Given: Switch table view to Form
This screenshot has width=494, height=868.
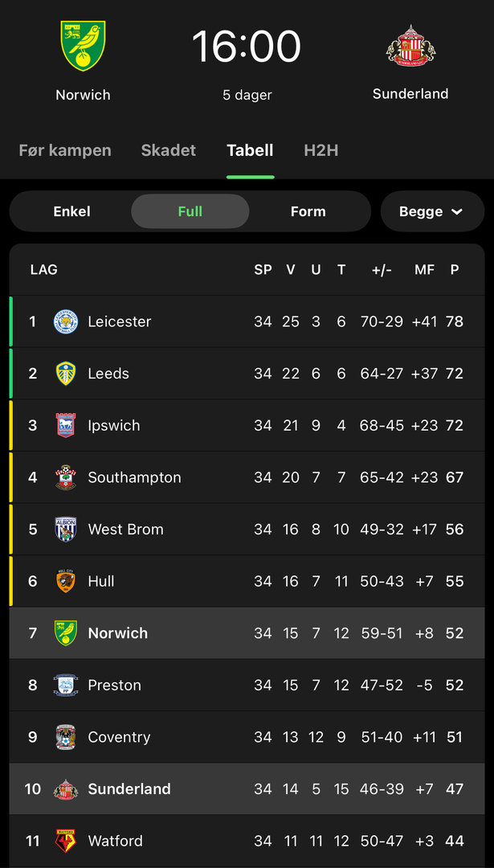Looking at the screenshot, I should pos(308,211).
